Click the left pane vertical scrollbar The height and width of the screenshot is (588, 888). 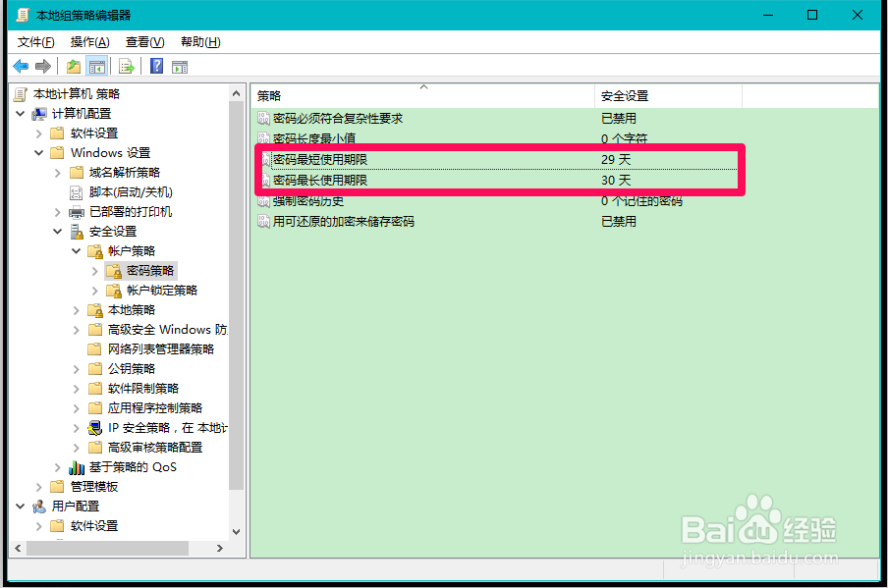(x=237, y=294)
